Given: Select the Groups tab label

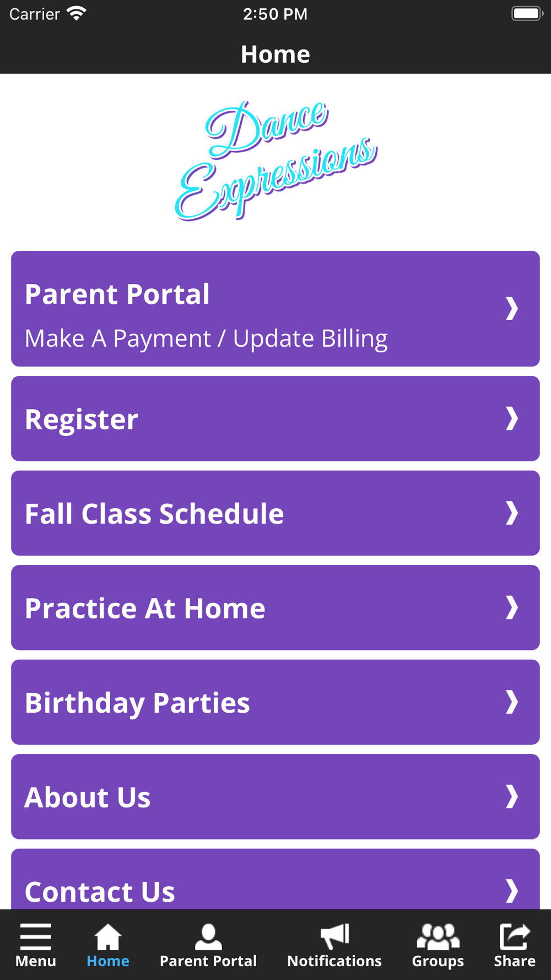Looking at the screenshot, I should (438, 962).
